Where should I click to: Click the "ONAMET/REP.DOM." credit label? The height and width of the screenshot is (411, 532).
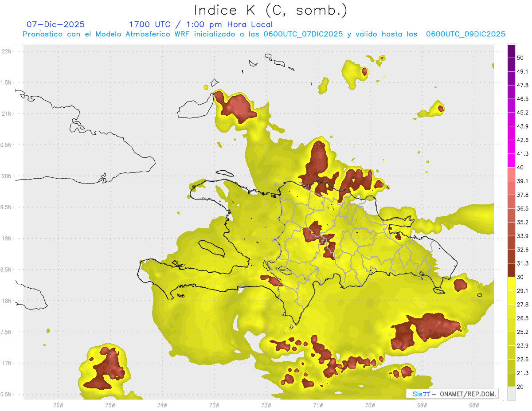tap(467, 394)
